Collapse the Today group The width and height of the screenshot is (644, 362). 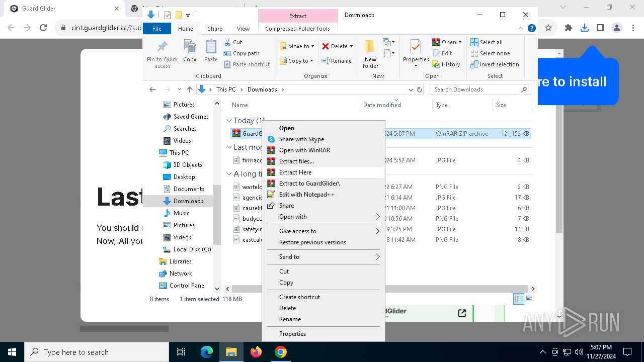pos(229,121)
